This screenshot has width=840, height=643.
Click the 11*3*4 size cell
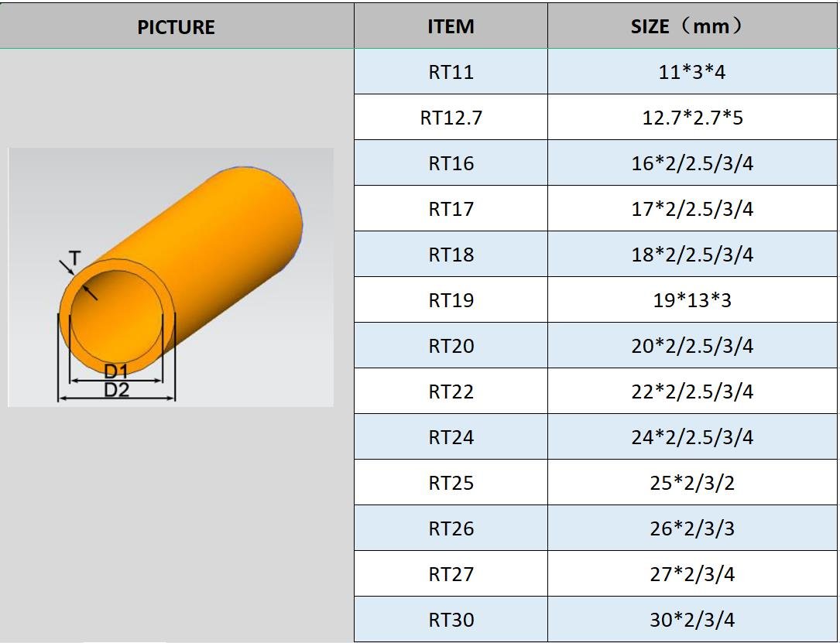(692, 73)
